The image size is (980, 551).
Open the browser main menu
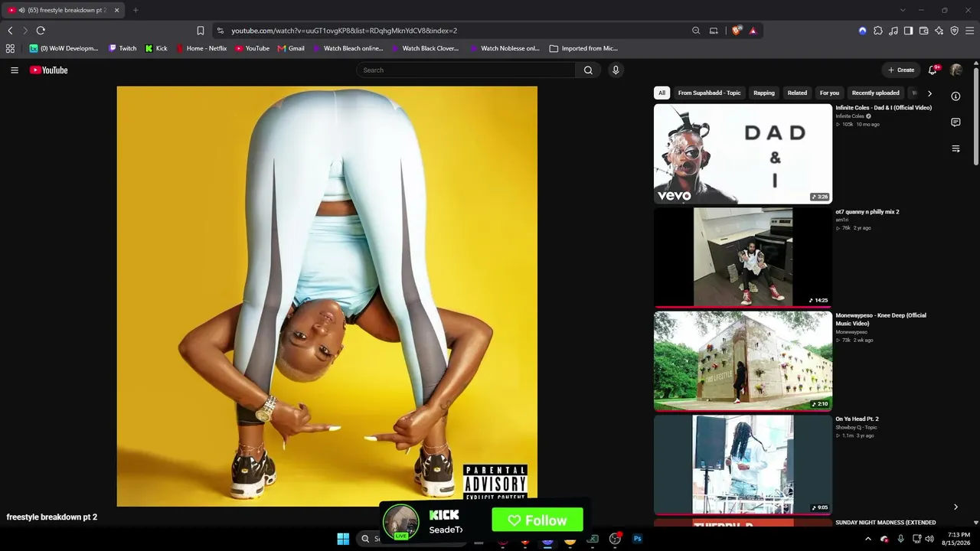[x=970, y=31]
